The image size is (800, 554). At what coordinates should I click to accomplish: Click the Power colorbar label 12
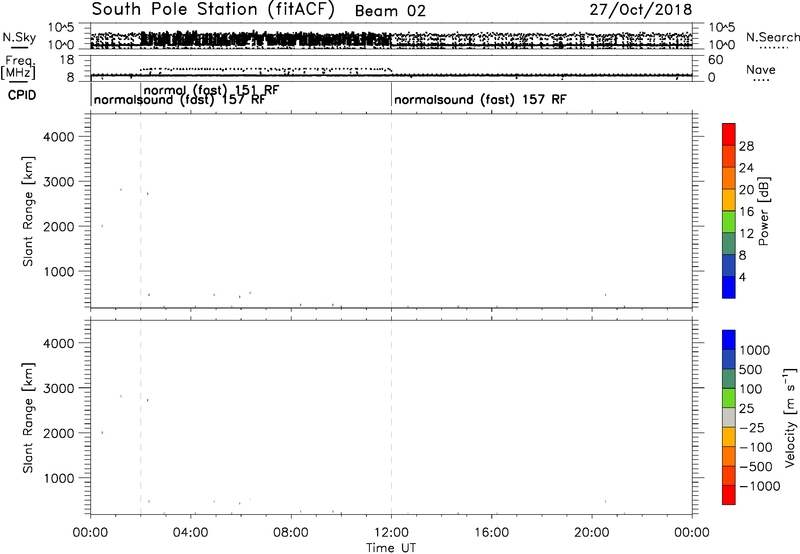746,234
